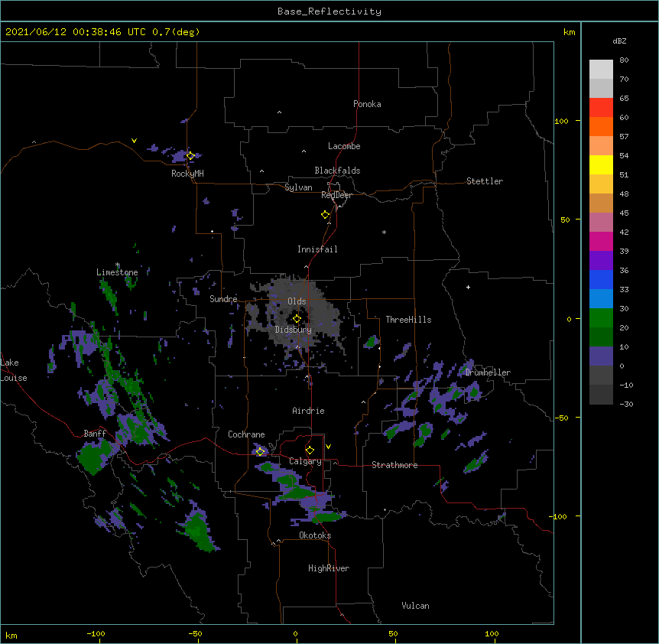Click the Strathmore label

[394, 465]
